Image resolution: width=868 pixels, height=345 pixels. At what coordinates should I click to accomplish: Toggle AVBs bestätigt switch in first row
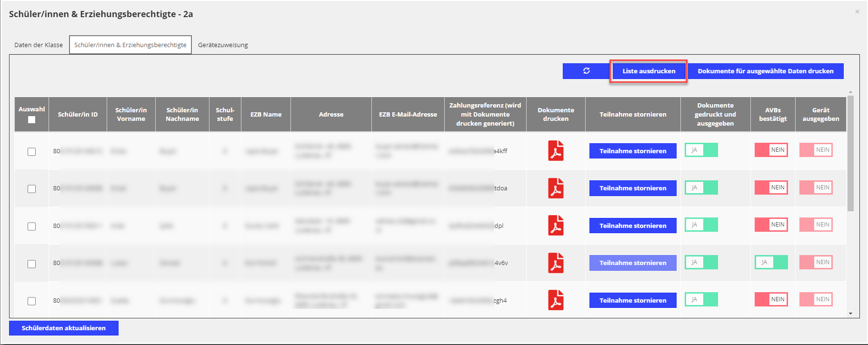click(771, 150)
